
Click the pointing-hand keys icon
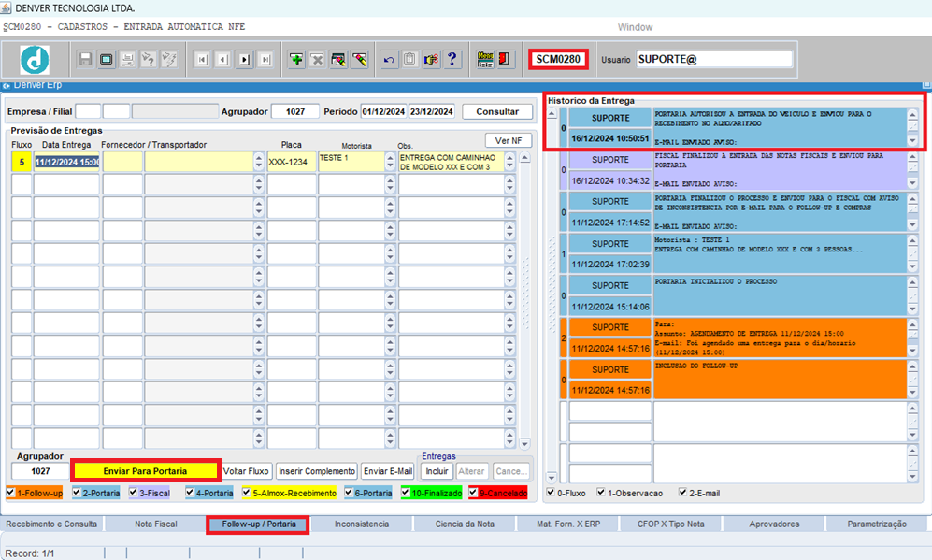(x=431, y=60)
